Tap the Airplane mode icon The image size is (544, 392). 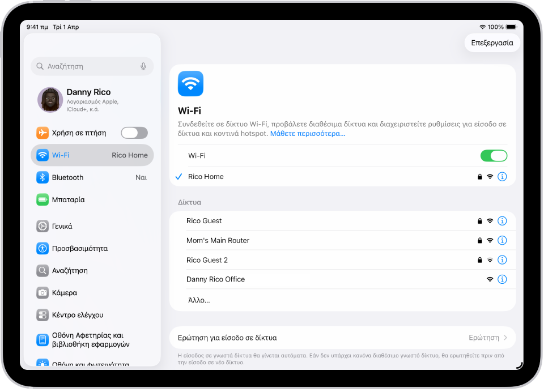[42, 133]
